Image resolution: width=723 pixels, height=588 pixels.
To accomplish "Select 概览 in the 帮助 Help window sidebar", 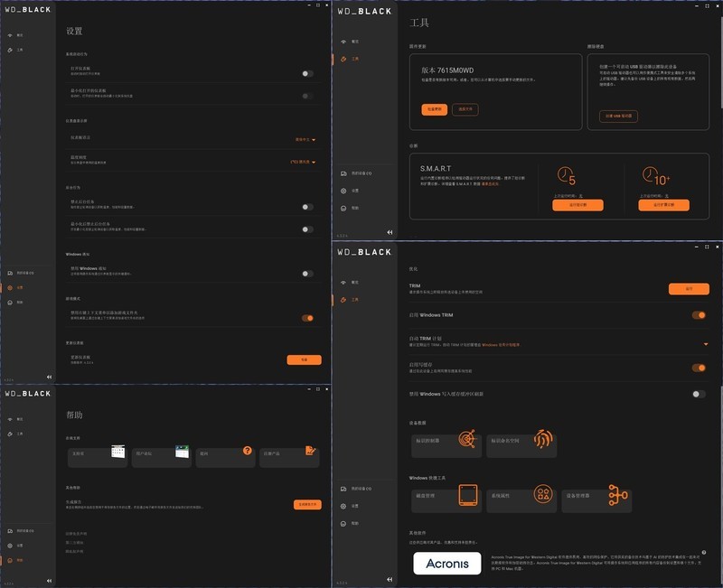I will point(15,420).
